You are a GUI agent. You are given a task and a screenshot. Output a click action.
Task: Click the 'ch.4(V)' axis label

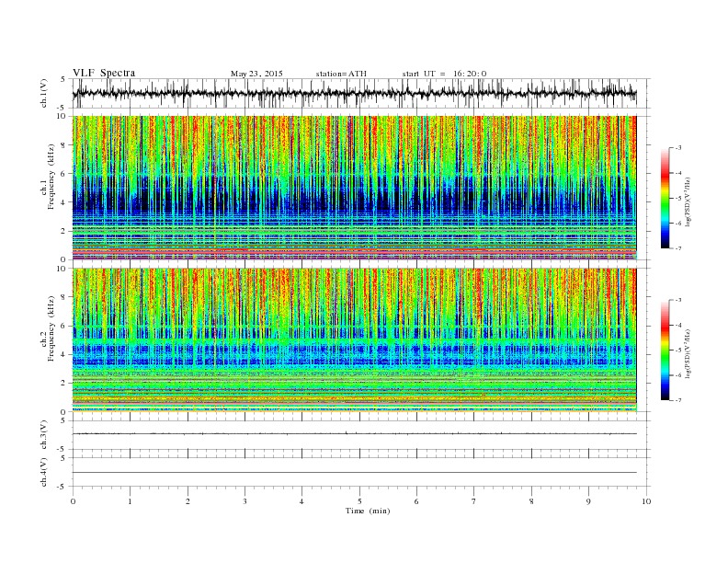(44, 472)
